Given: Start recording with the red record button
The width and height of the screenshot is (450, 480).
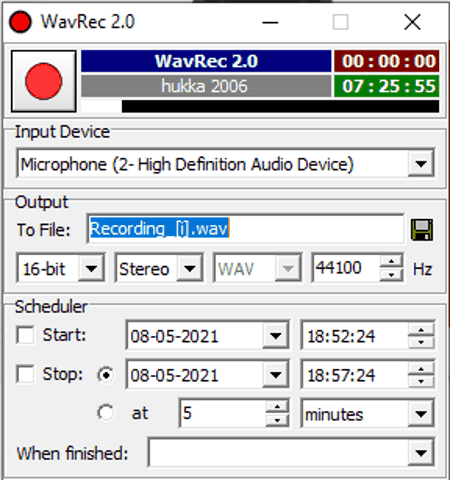Looking at the screenshot, I should tap(44, 81).
